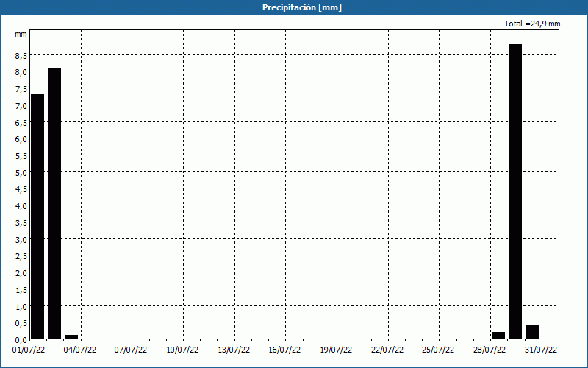Viewport: 588px width, 368px height.
Task: Click the 6,0 axis value
Action: [x=21, y=139]
